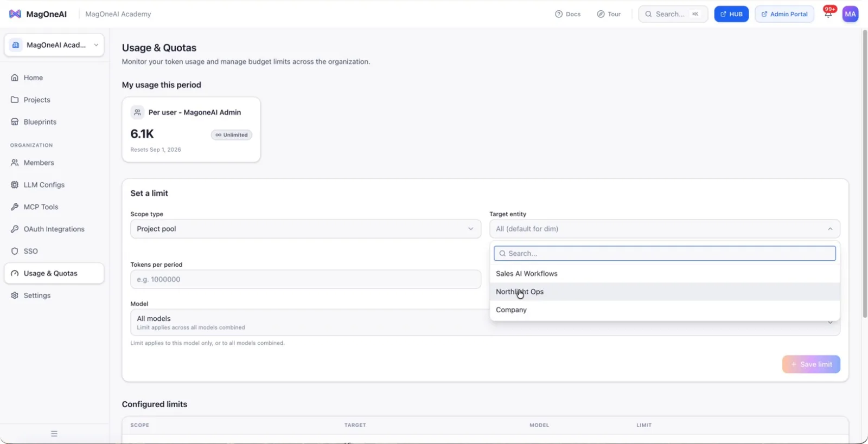Collapse sidebar using the hamburger icon
The width and height of the screenshot is (868, 444).
coord(54,434)
